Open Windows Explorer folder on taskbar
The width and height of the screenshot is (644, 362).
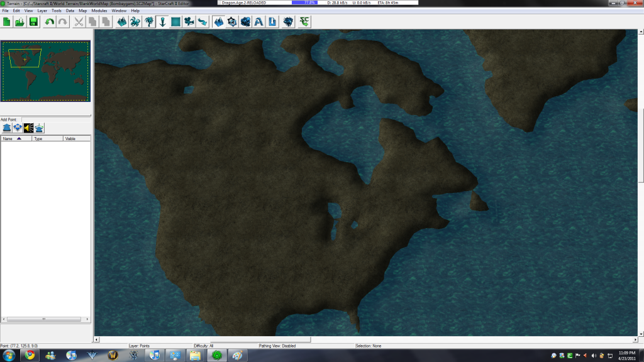[x=195, y=356]
